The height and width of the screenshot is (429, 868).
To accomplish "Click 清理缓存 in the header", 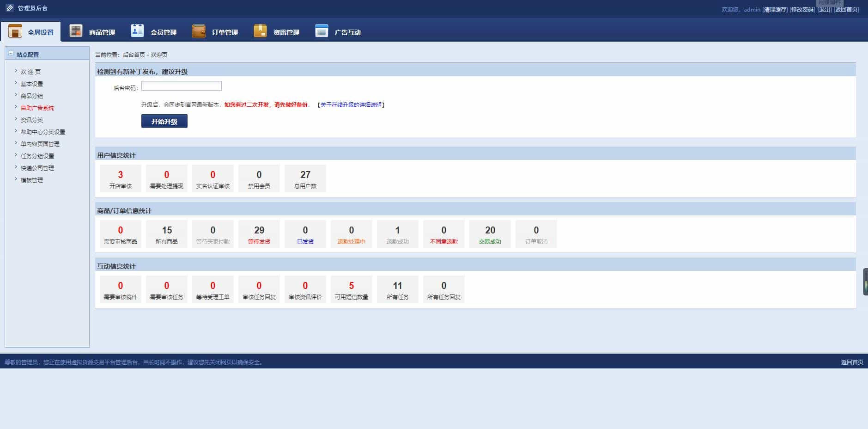I will [x=775, y=9].
